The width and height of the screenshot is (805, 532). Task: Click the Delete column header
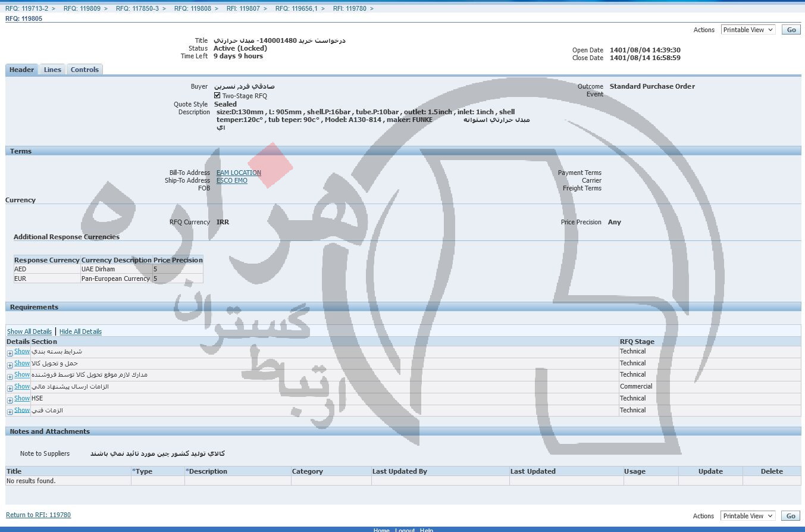(x=772, y=471)
